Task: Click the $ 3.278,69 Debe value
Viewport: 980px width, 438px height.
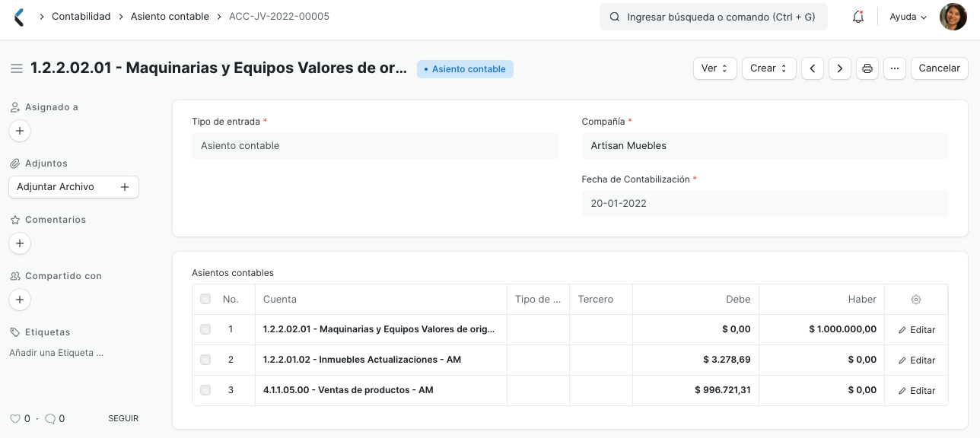Action: pos(727,360)
